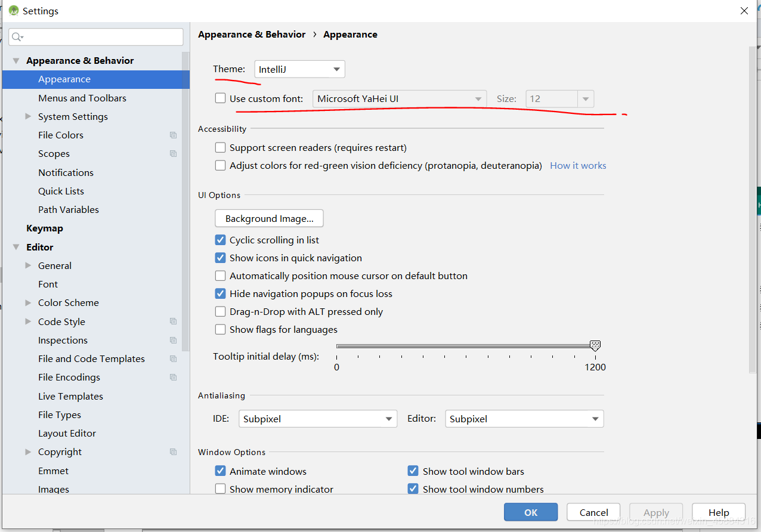
Task: Expand the Copyright node
Action: (28, 452)
